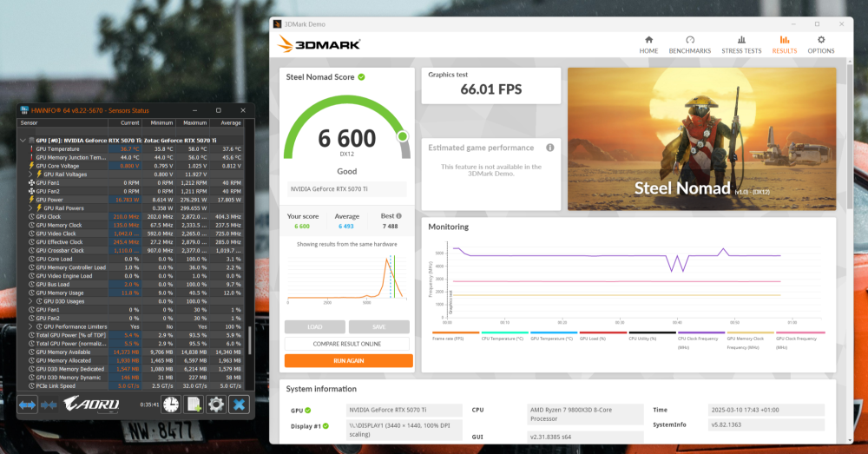
Task: Click the green checkmark beside Steel Nomad Score
Action: (361, 77)
